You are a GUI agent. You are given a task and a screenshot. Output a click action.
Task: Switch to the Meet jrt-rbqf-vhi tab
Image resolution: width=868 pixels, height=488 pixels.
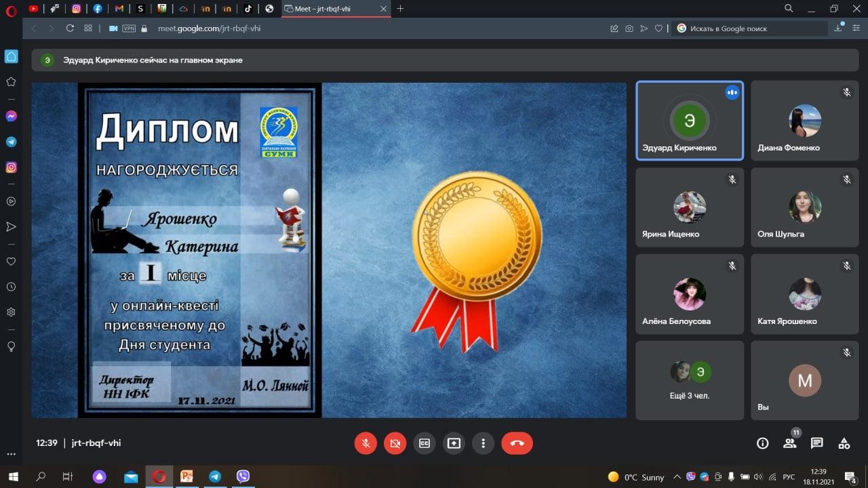(x=334, y=9)
